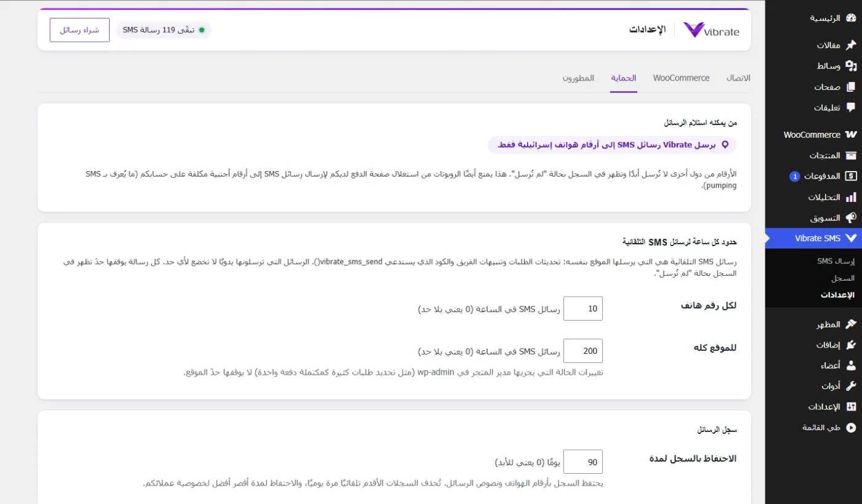Open the المطورون tab

pos(578,78)
